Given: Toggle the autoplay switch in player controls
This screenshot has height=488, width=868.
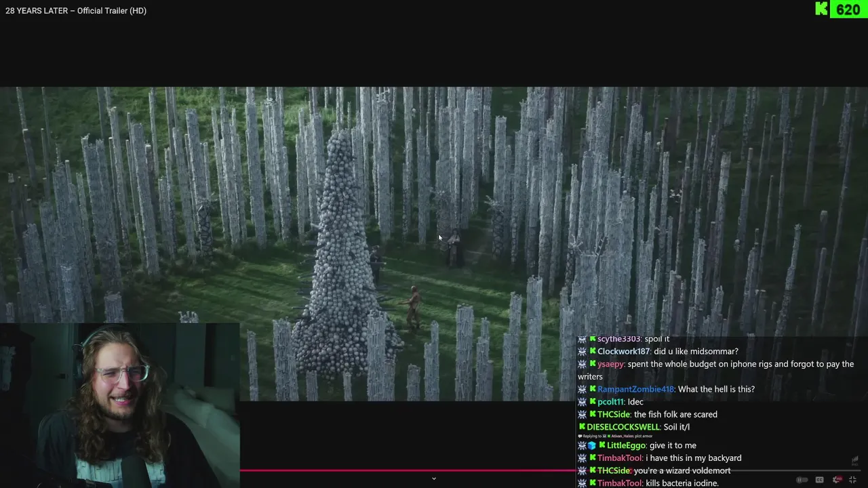Looking at the screenshot, I should 802,480.
